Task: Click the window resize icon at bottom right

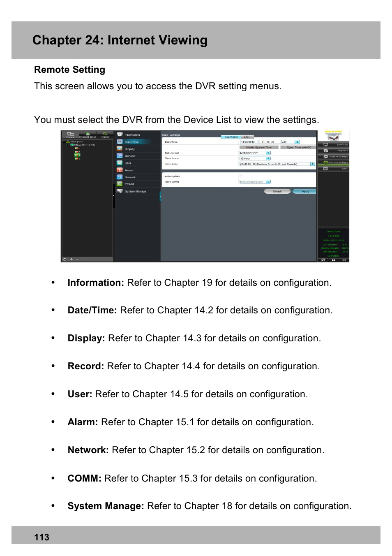Action: coord(323,260)
